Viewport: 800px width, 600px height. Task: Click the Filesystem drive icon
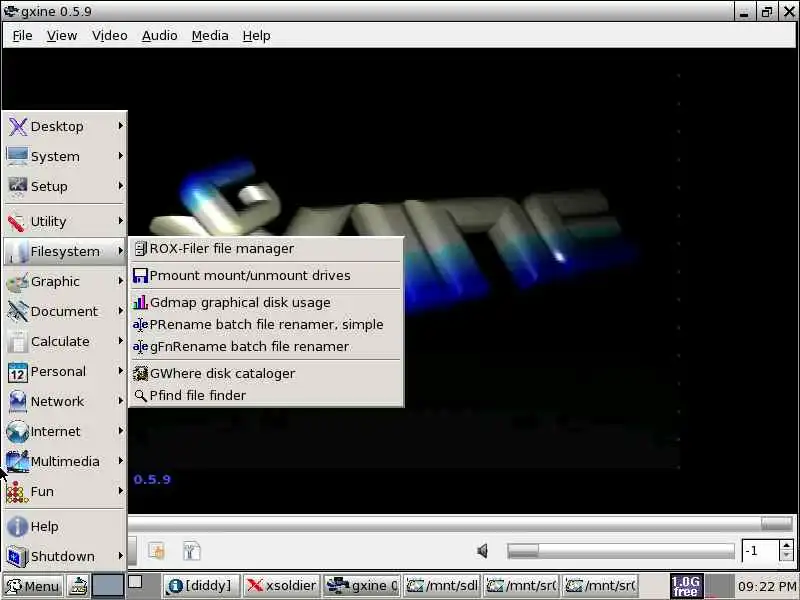pyautogui.click(x=18, y=252)
